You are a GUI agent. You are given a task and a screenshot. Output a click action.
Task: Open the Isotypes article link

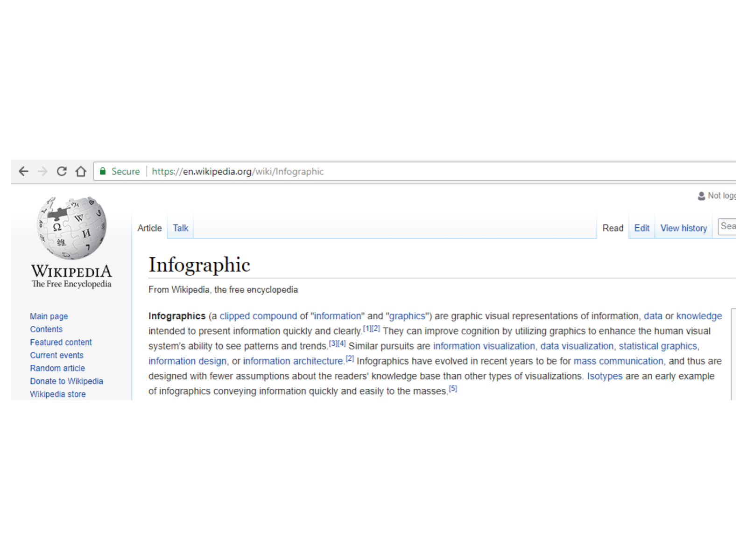click(605, 376)
